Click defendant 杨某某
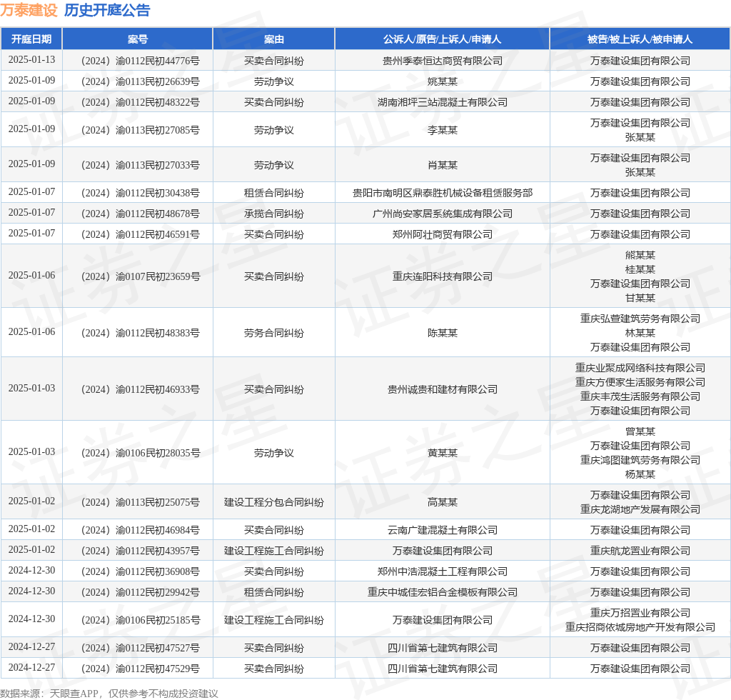 pos(640,474)
